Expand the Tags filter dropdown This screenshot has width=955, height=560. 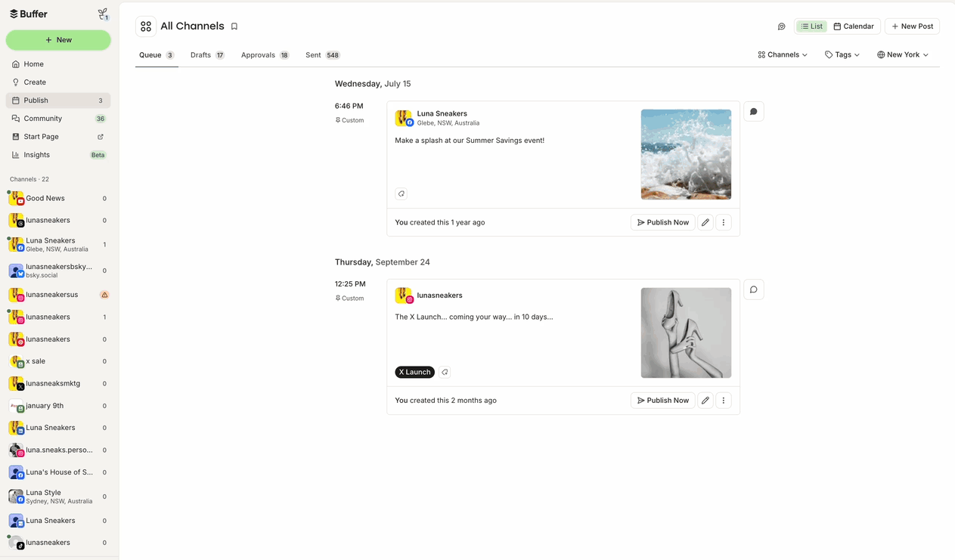[842, 55]
